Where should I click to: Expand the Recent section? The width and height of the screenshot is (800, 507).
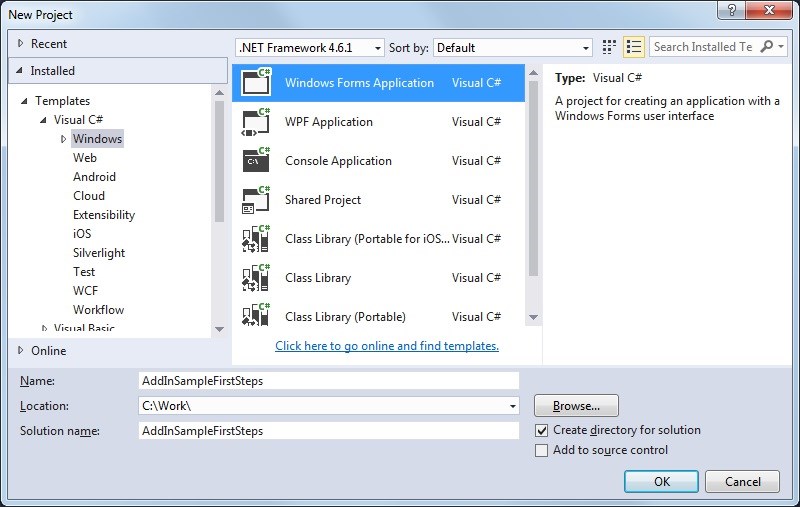[x=20, y=43]
